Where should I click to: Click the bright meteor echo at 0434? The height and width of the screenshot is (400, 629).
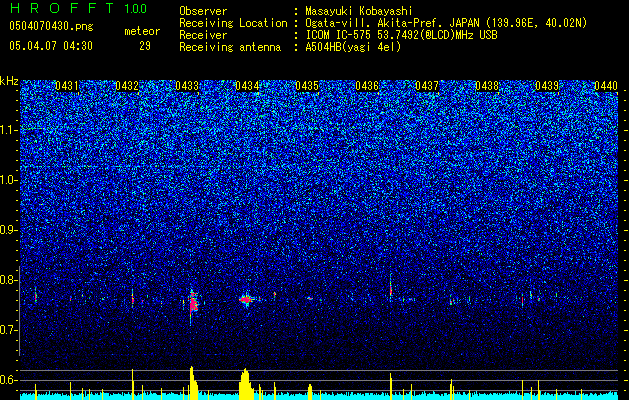[x=246, y=299]
